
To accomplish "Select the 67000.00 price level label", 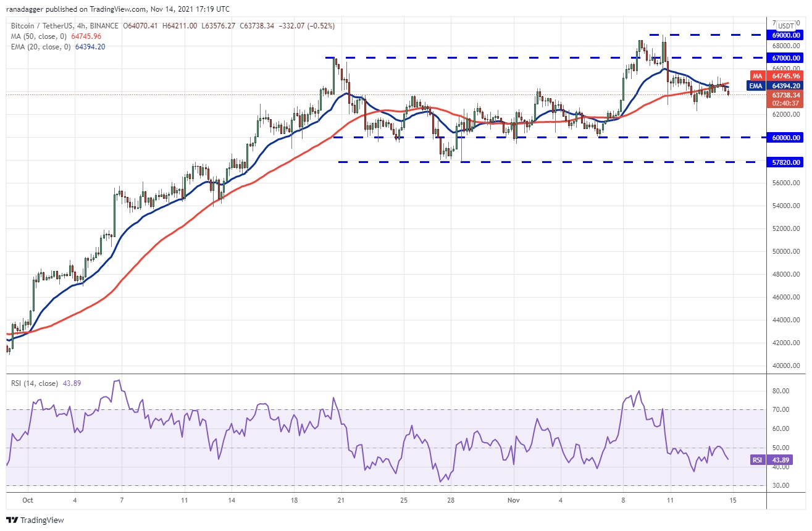I will click(785, 57).
